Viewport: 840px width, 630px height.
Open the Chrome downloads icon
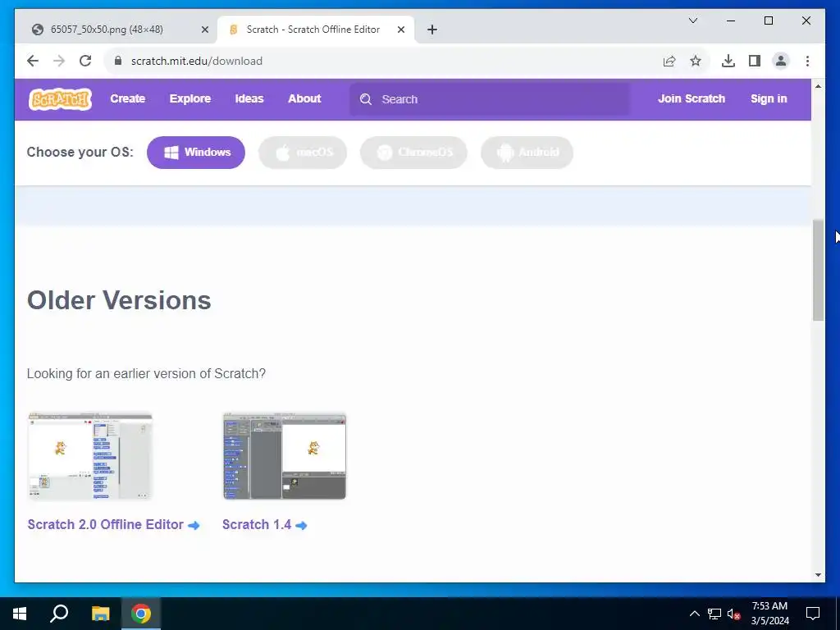pos(728,61)
